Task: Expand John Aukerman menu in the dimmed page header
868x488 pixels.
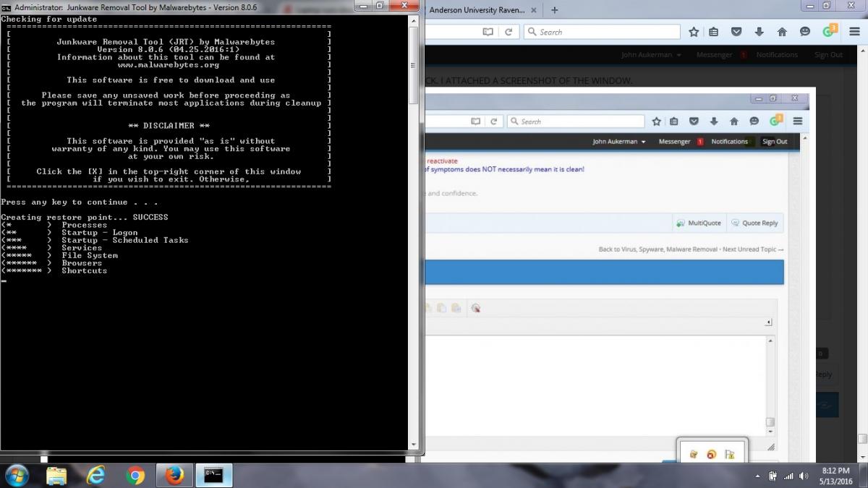Action: click(x=651, y=55)
